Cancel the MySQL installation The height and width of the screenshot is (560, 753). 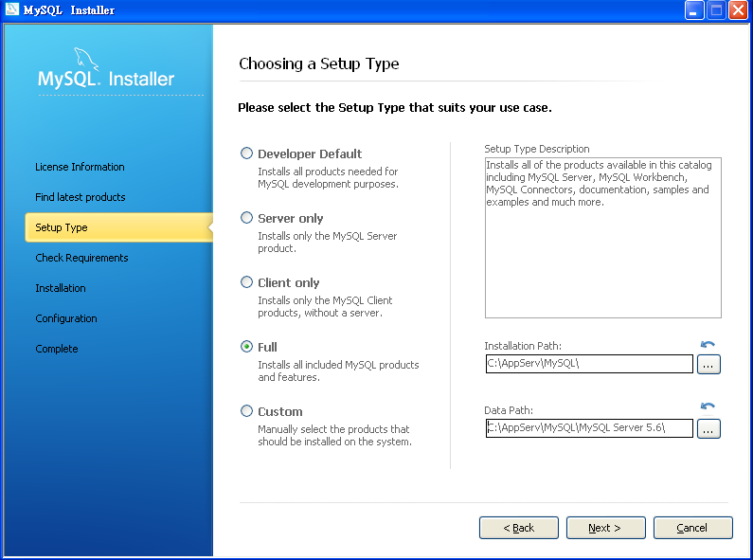(693, 528)
